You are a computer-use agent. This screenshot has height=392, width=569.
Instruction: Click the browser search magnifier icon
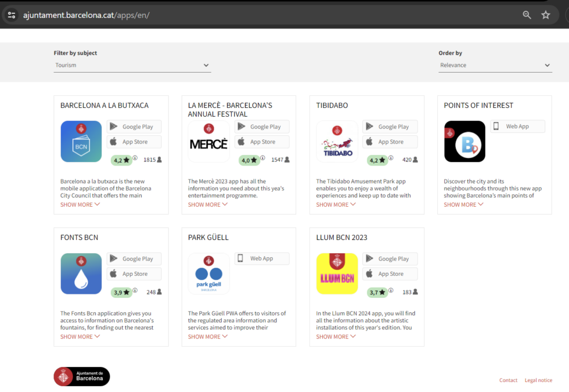pos(527,15)
